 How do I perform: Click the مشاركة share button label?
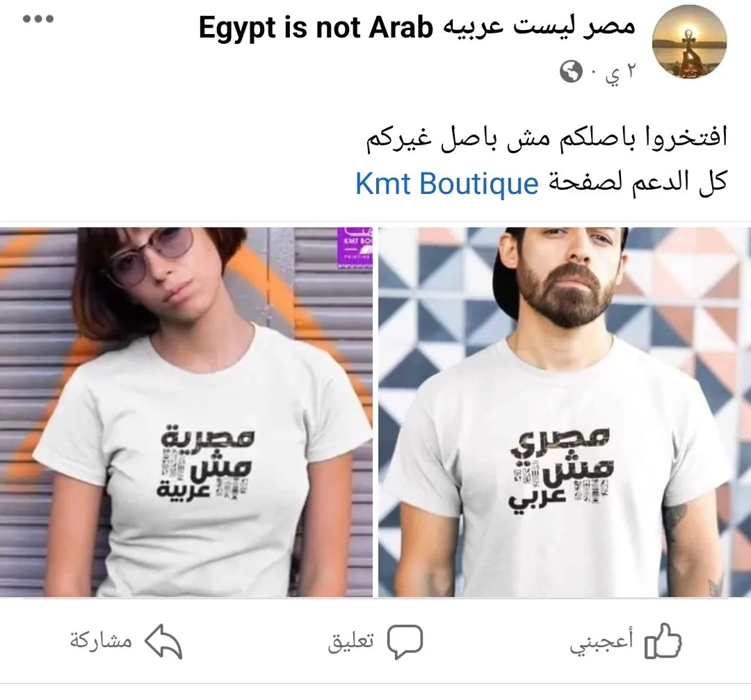101,641
